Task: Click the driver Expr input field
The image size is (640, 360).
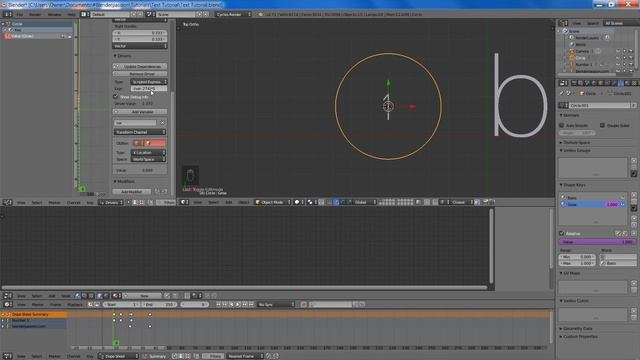Action: click(149, 88)
